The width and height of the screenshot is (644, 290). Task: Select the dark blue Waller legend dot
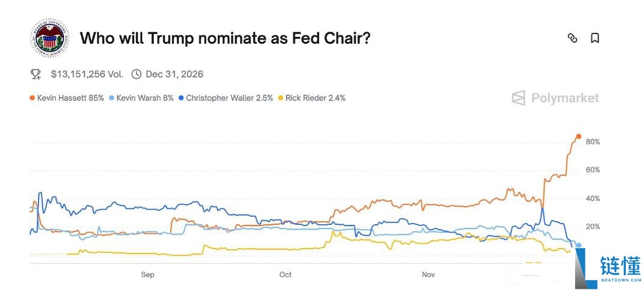(x=181, y=97)
